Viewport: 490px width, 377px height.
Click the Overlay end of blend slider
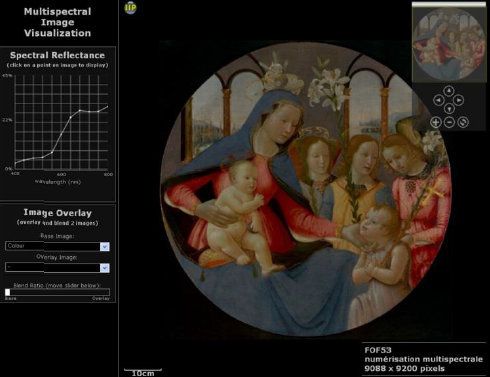(x=101, y=299)
